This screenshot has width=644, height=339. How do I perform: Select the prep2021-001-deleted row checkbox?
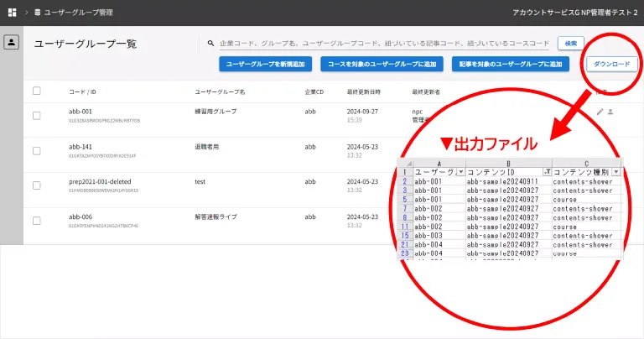37,185
